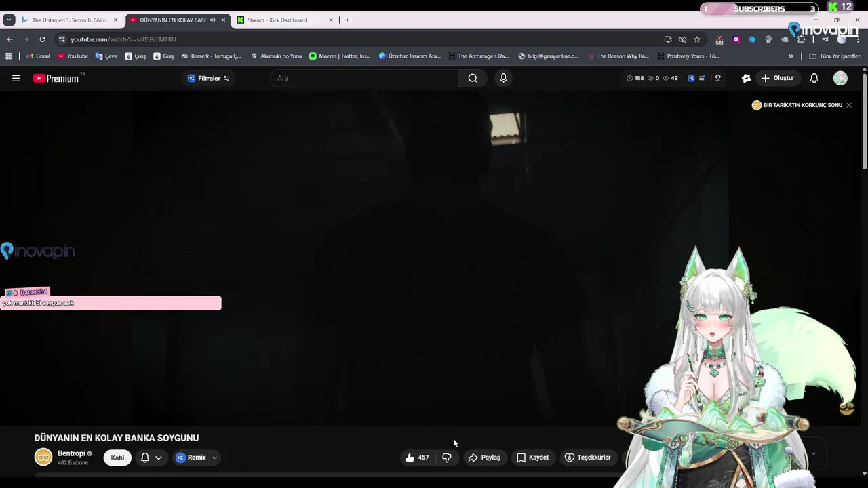This screenshot has width=868, height=488.
Task: Bookmark this page with star icon
Action: 696,39
